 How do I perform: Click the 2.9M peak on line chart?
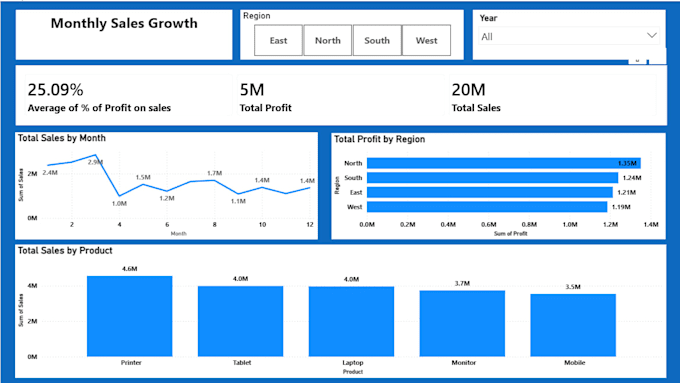coord(95,155)
